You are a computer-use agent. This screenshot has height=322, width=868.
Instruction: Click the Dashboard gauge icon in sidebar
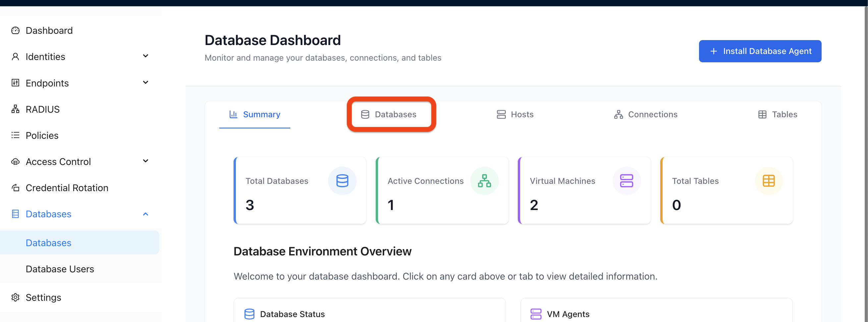click(16, 31)
